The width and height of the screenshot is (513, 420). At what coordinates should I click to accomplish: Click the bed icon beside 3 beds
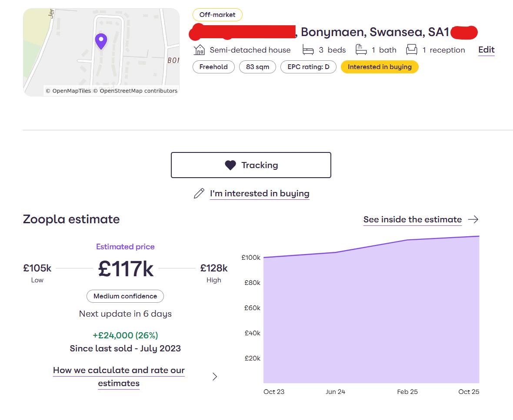tap(308, 50)
